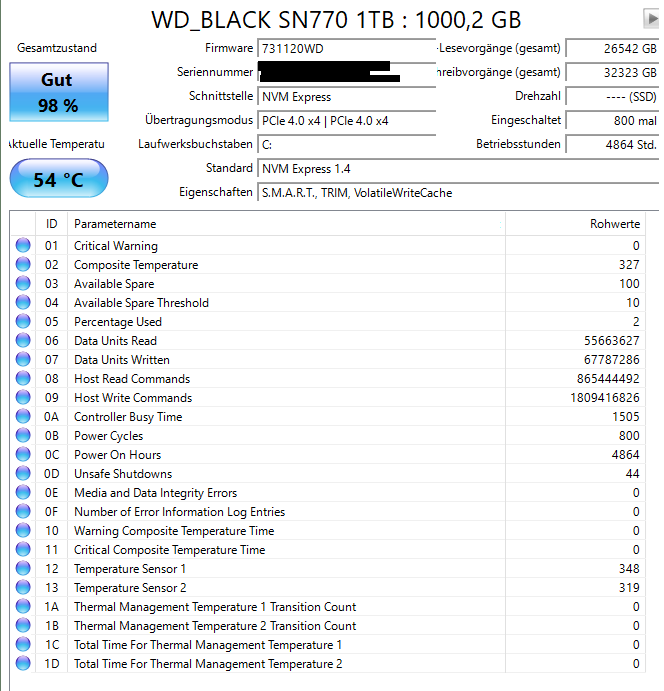Select the Unsafe Shutdowns parameter name
664x691 pixels.
(x=123, y=474)
